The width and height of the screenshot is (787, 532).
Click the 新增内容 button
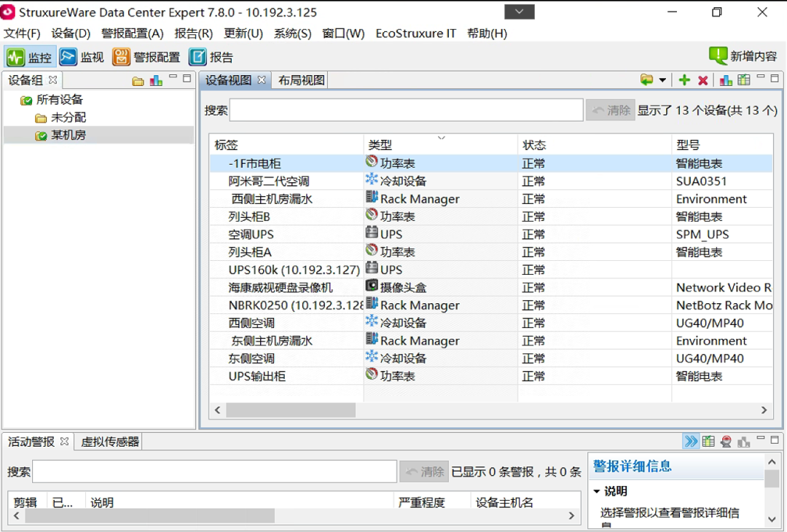(x=743, y=56)
